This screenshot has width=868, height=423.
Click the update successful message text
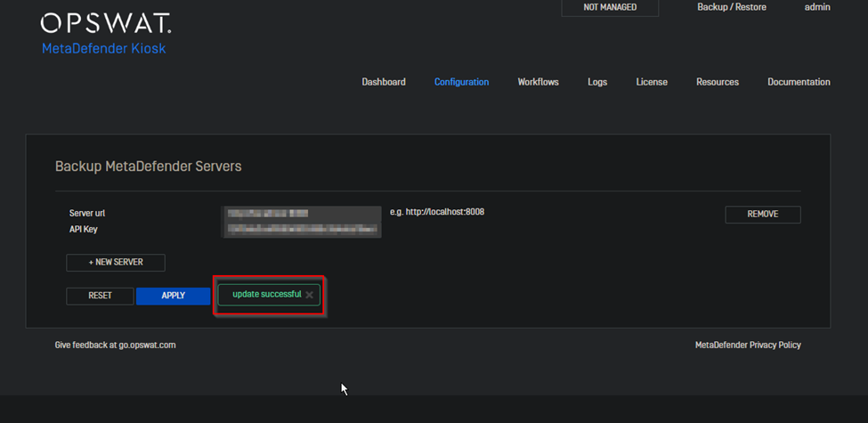[267, 295]
